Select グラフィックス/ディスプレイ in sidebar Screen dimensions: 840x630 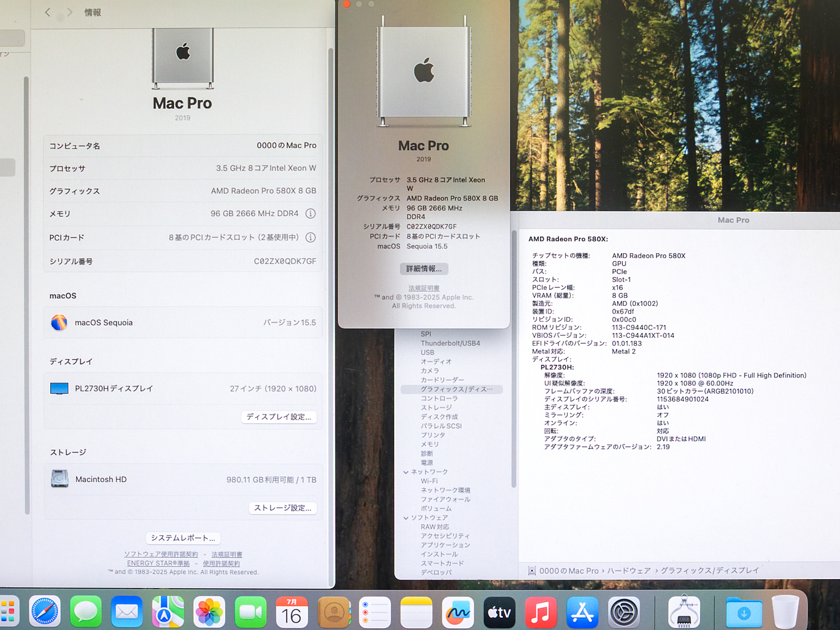click(452, 389)
